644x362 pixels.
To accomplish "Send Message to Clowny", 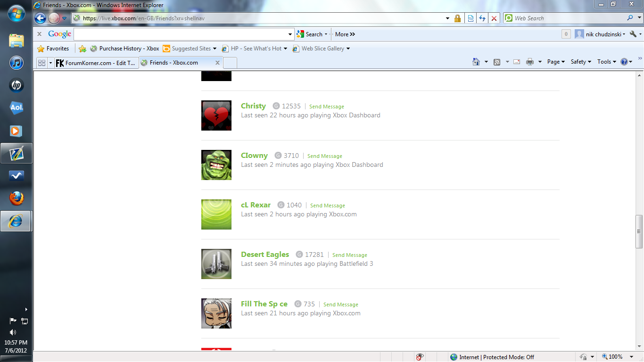I will pyautogui.click(x=325, y=156).
